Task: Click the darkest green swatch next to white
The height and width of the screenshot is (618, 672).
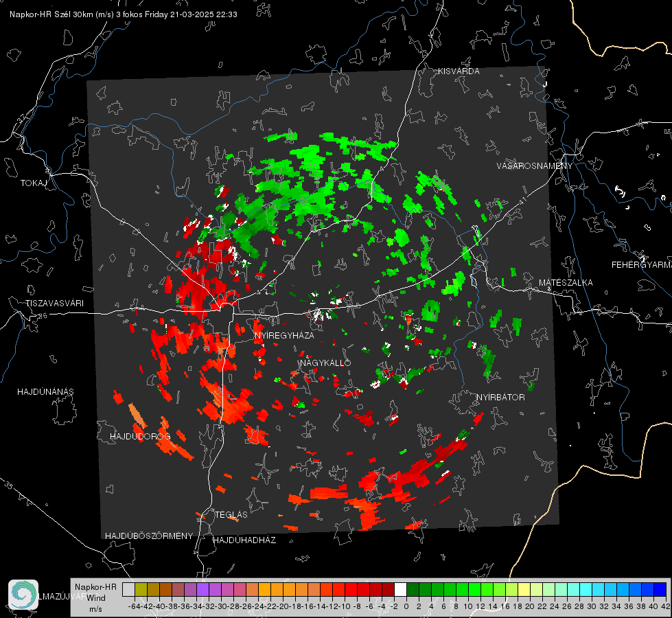Action: pyautogui.click(x=413, y=589)
